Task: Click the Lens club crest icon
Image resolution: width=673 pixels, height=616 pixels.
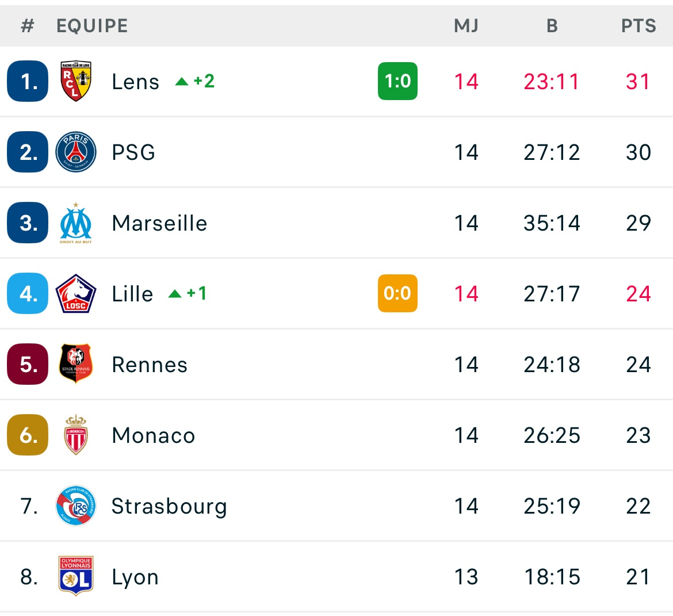Action: tap(75, 81)
